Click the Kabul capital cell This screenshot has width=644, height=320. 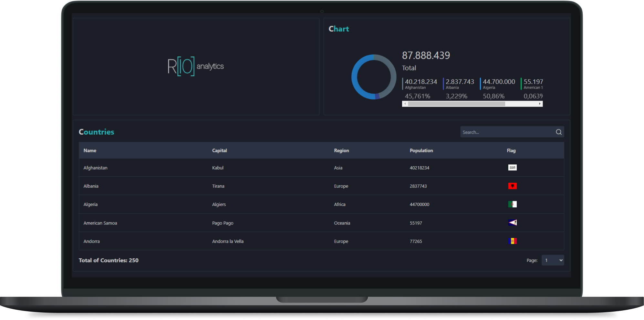coord(218,168)
